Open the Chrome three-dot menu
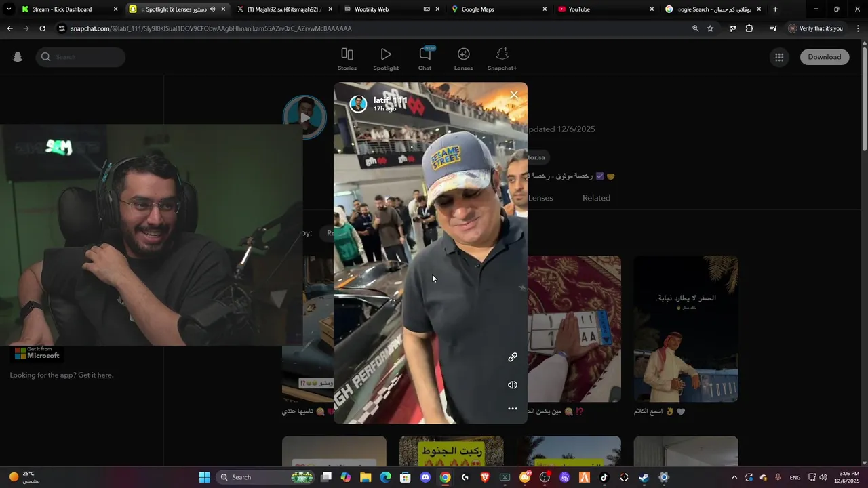 [x=858, y=28]
